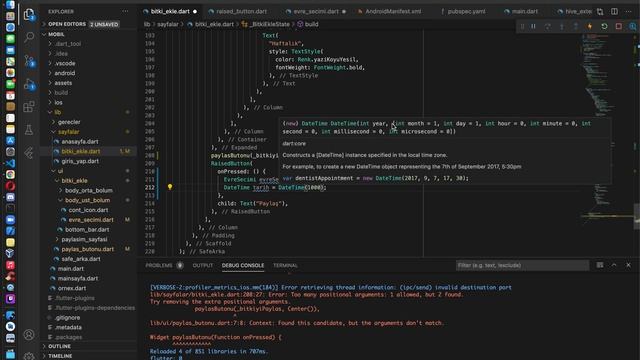Open the Run and Debug view
Screen dimensions: 640x360
(x=29, y=84)
